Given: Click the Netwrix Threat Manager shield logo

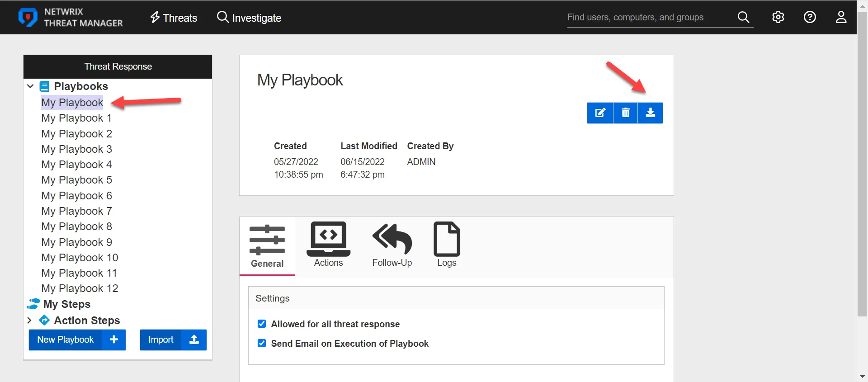Looking at the screenshot, I should tap(28, 18).
